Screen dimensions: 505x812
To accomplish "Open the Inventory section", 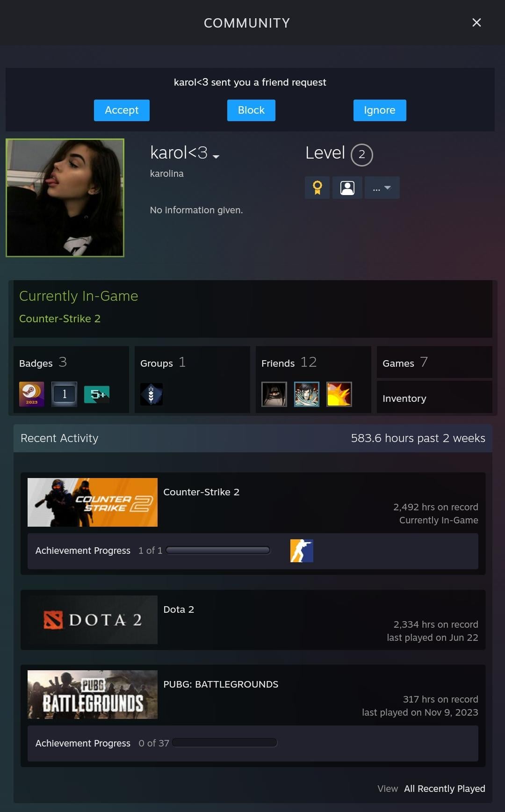I will coord(434,397).
